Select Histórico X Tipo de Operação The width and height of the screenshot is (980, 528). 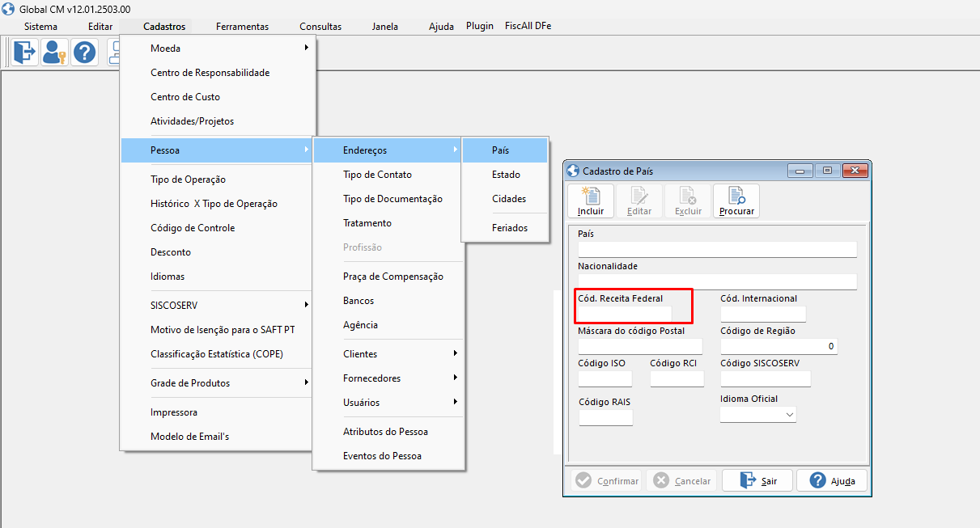(218, 204)
